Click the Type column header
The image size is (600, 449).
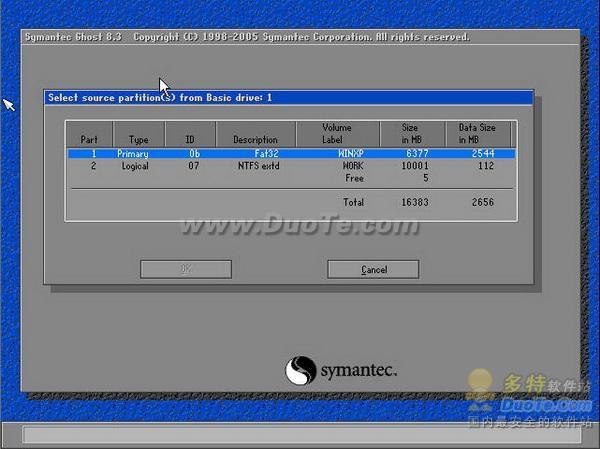tap(139, 134)
